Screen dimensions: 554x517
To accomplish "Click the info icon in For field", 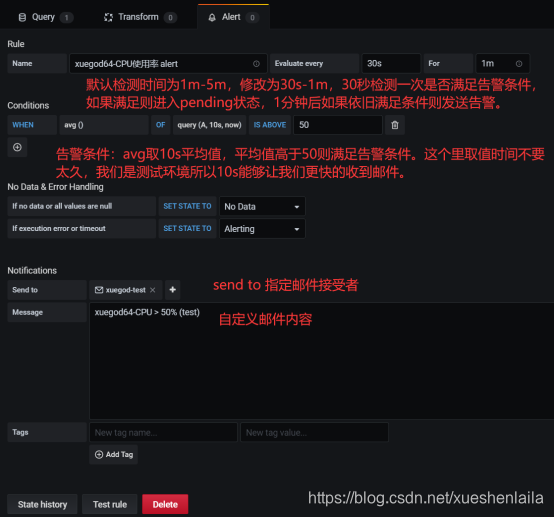I will (x=519, y=64).
